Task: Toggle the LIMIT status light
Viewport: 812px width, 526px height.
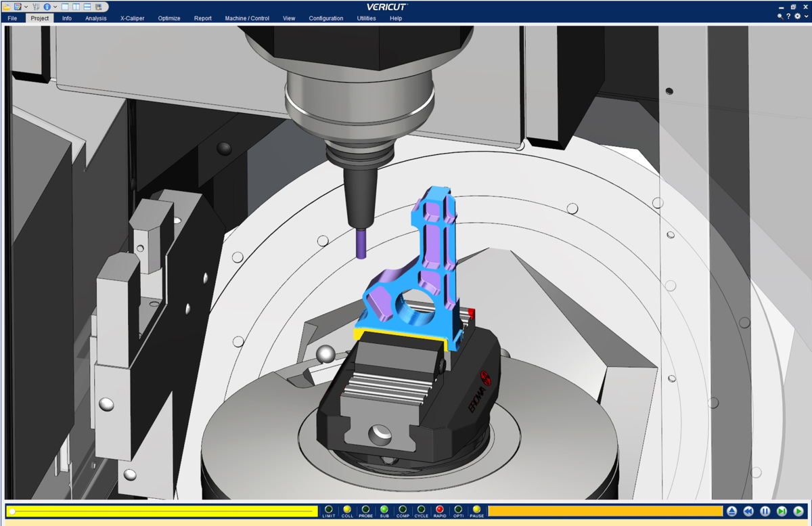Action: [x=329, y=509]
